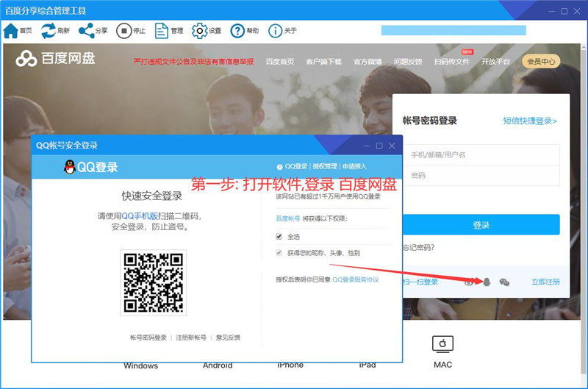
Task: Maximize the QQ帐号安全登录 dialog
Action: [379, 146]
